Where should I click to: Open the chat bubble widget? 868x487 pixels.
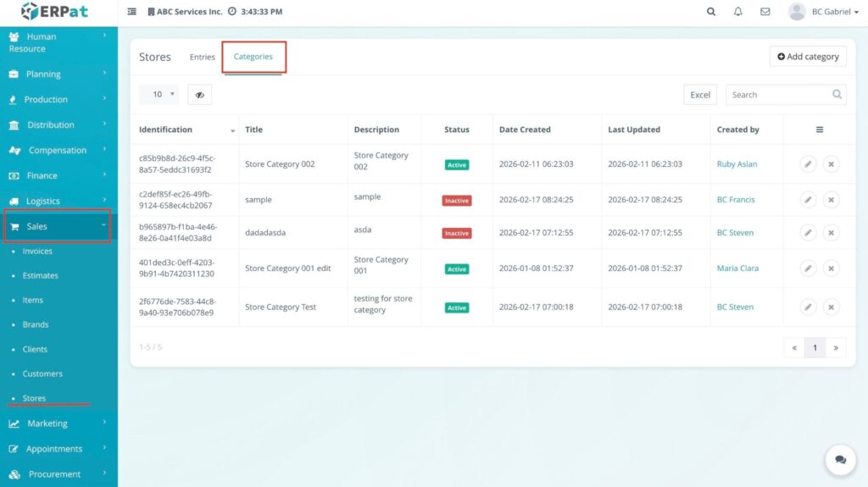tap(840, 459)
